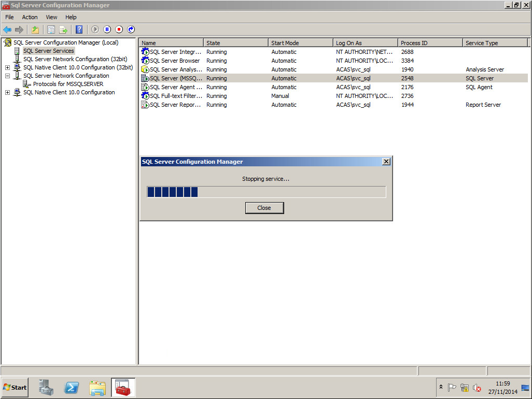Open the Action menu

pyautogui.click(x=30, y=17)
